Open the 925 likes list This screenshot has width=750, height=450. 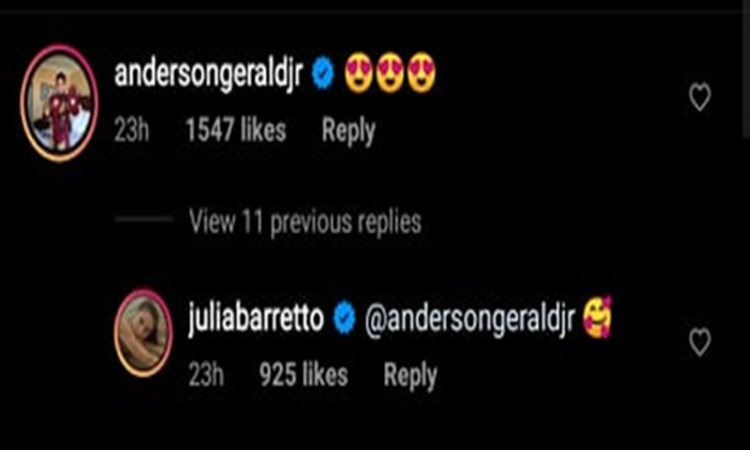click(303, 374)
